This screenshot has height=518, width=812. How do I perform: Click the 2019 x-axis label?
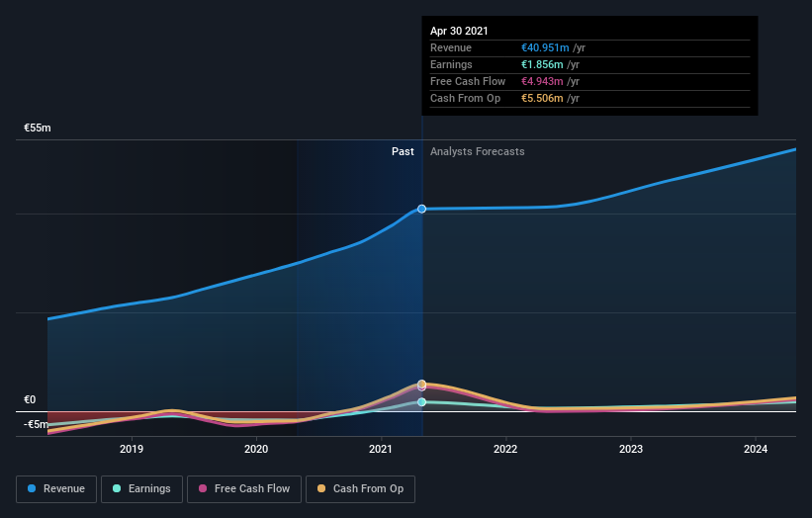[132, 449]
